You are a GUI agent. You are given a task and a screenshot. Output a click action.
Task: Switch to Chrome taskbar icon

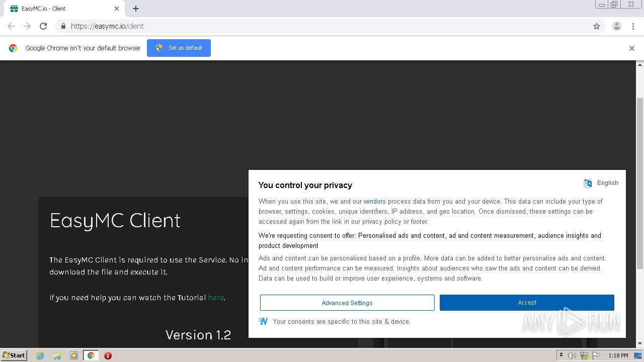pyautogui.click(x=91, y=355)
